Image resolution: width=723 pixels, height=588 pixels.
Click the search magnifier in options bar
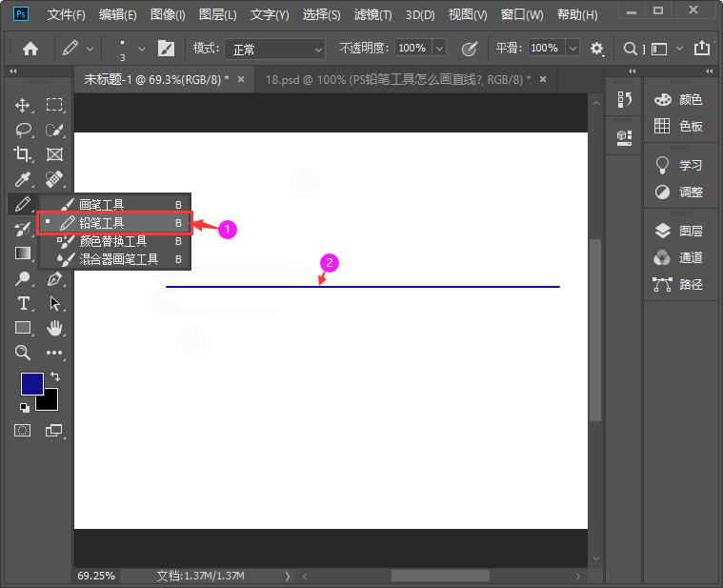[630, 48]
